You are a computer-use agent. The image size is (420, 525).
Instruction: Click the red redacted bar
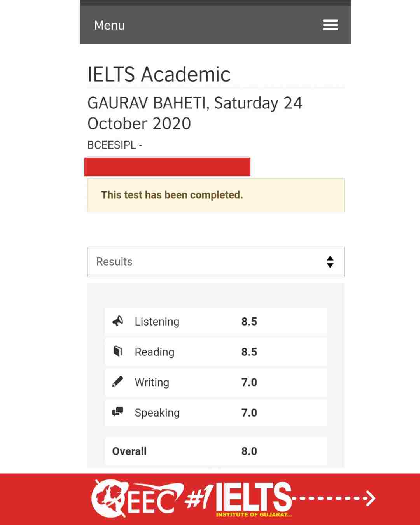click(x=167, y=167)
